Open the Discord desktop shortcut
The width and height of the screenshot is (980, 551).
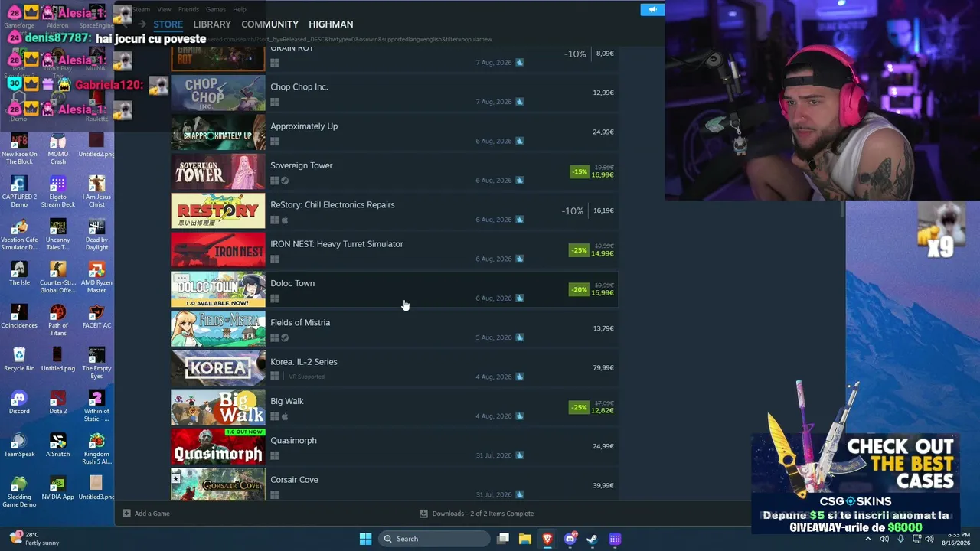(19, 403)
